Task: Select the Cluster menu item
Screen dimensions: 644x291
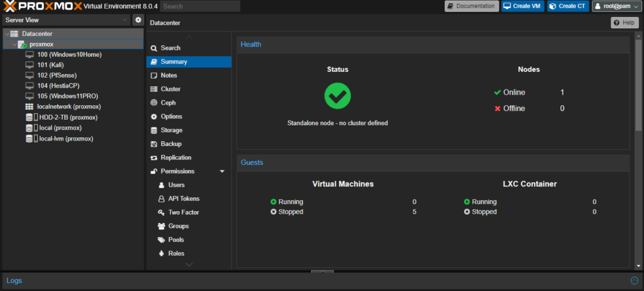Action: point(170,89)
